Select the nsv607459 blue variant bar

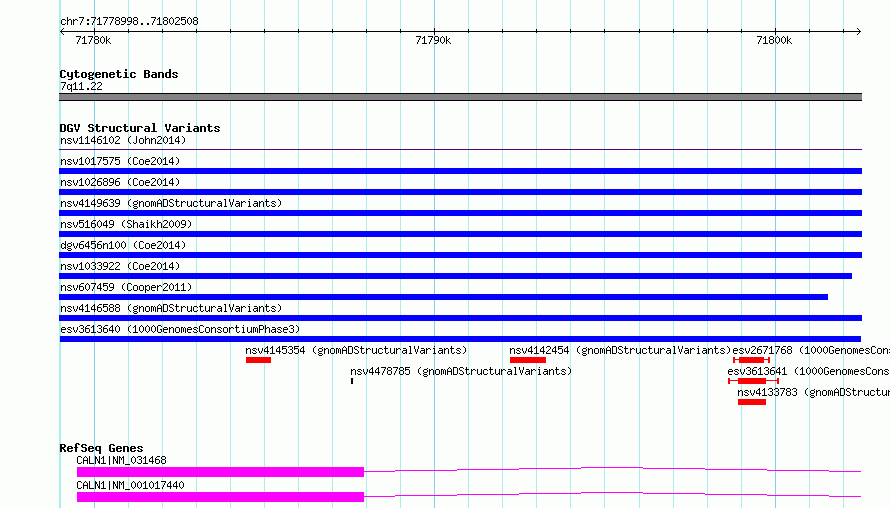click(443, 297)
